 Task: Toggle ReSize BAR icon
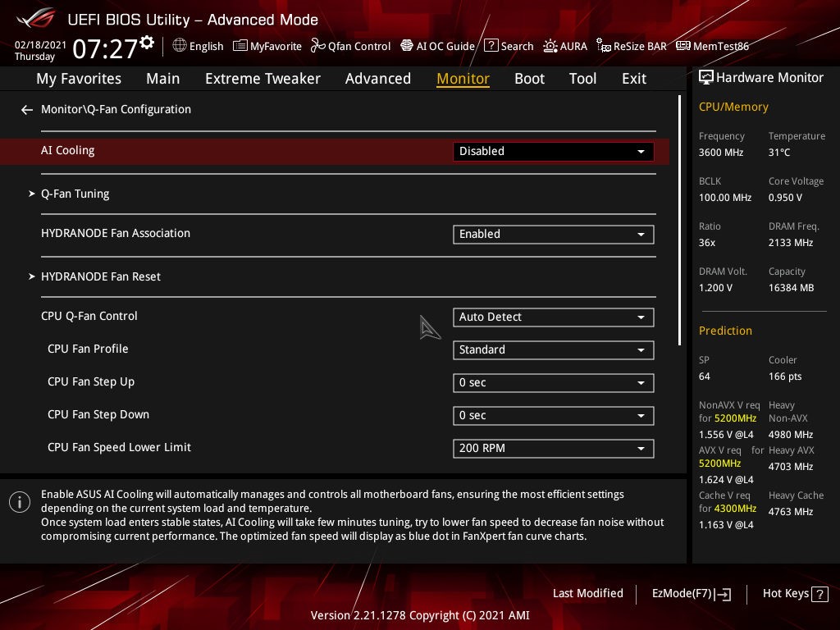click(x=604, y=46)
